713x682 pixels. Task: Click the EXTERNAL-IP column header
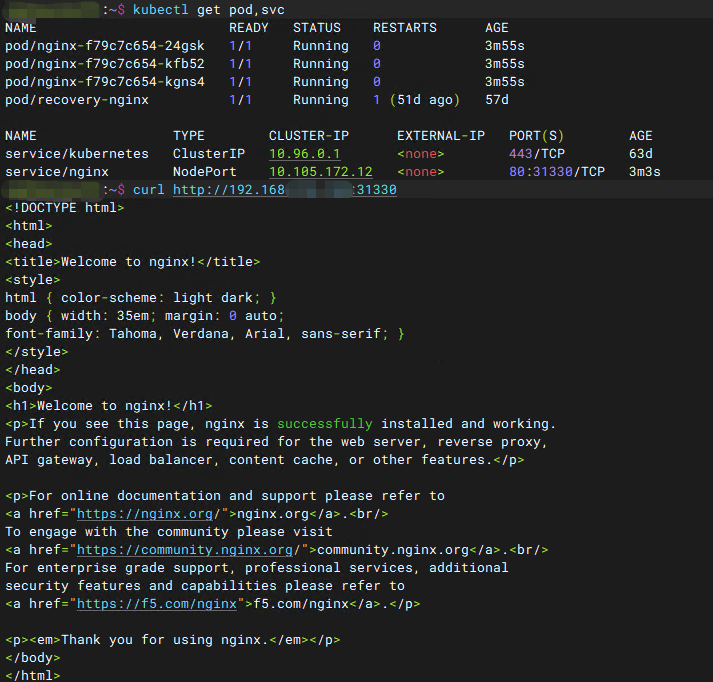[441, 136]
